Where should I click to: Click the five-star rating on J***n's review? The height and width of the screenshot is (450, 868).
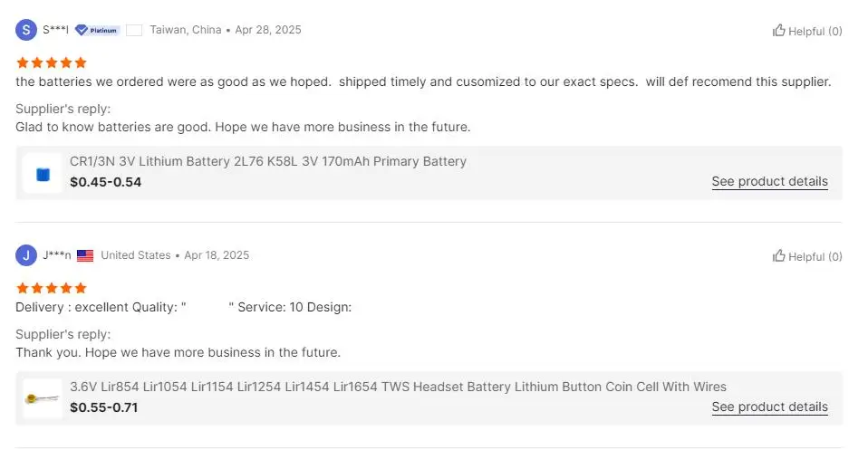tap(52, 288)
